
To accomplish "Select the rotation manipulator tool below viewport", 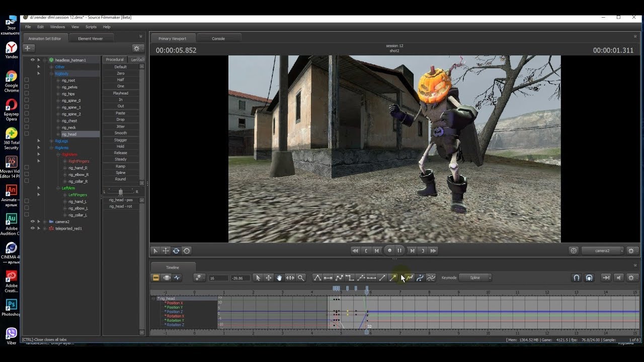I will click(x=176, y=250).
